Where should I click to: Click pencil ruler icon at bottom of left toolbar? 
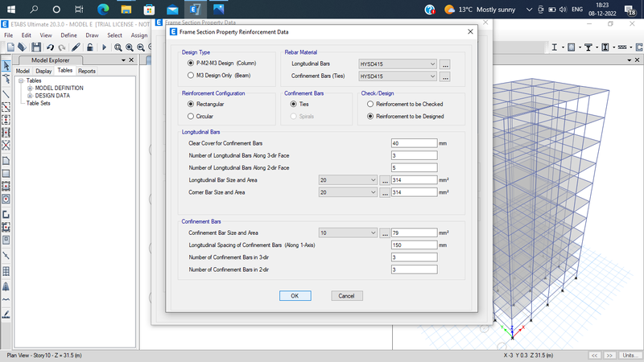(x=6, y=315)
